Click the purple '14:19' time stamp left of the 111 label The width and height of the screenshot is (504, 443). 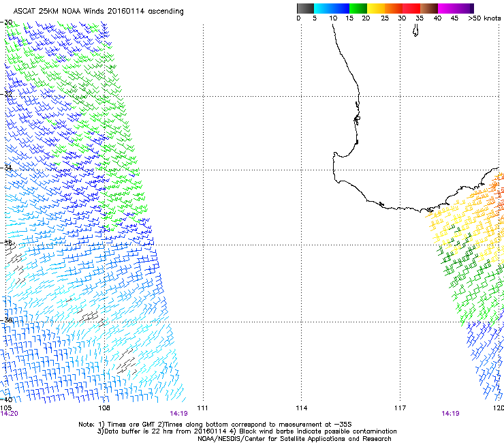(x=178, y=414)
